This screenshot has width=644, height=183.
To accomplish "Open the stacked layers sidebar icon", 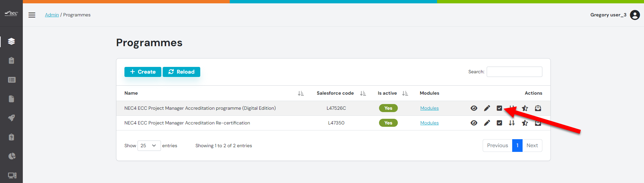I will (11, 41).
